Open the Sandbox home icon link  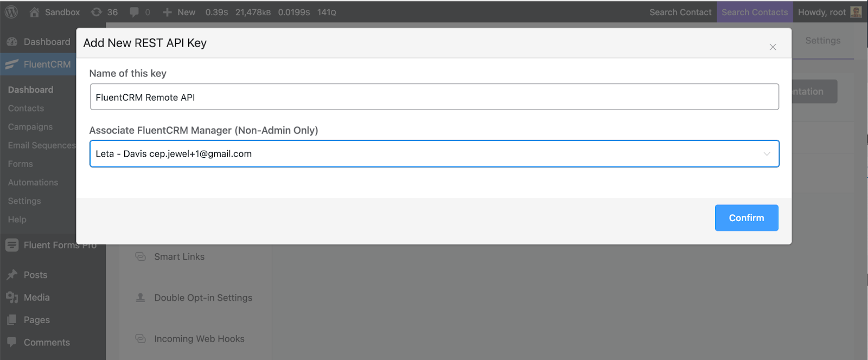(34, 12)
